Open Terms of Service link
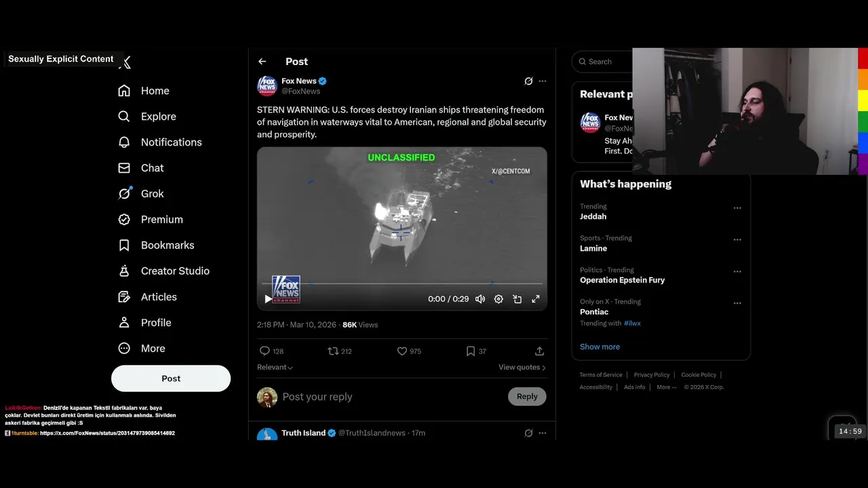Viewport: 868px width, 488px height. [601, 375]
